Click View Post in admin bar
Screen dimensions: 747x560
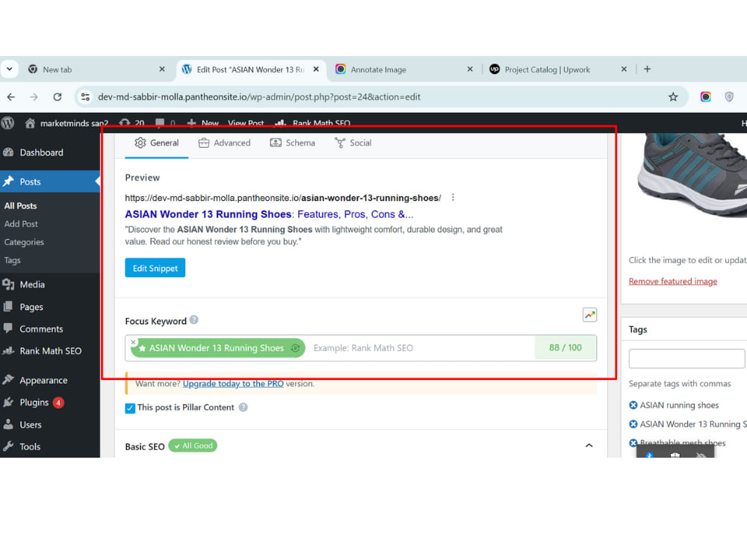coord(246,123)
